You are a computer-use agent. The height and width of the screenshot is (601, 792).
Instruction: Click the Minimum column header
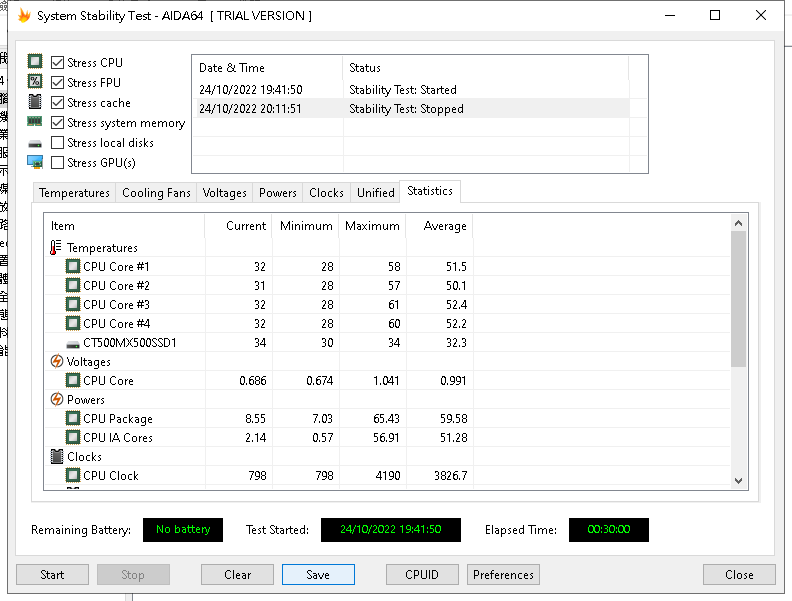[306, 226]
